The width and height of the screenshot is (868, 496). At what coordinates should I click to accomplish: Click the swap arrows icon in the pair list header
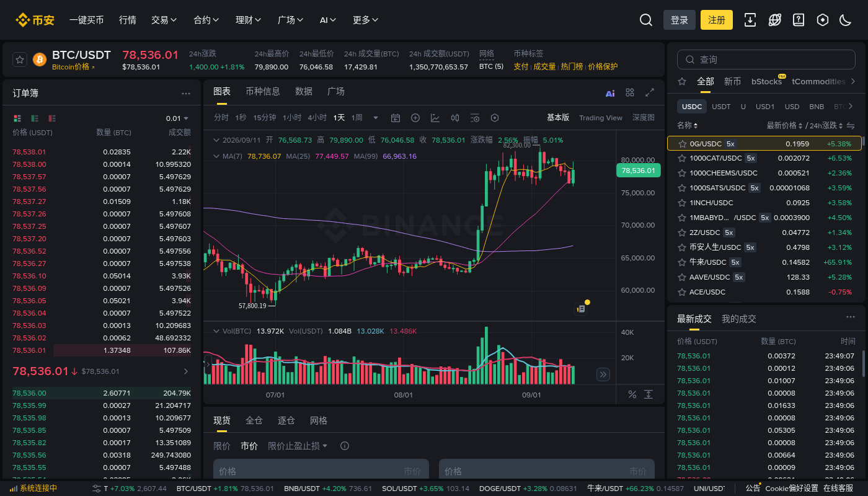pyautogui.click(x=851, y=125)
